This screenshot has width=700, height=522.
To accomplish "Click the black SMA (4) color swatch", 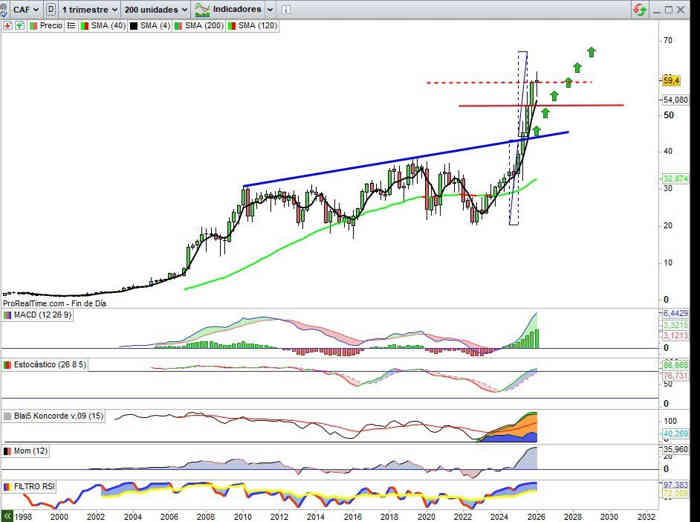I will coord(134,25).
